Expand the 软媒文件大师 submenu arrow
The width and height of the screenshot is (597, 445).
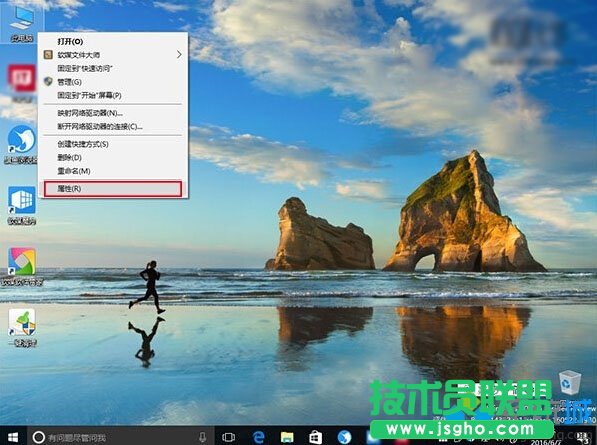179,55
